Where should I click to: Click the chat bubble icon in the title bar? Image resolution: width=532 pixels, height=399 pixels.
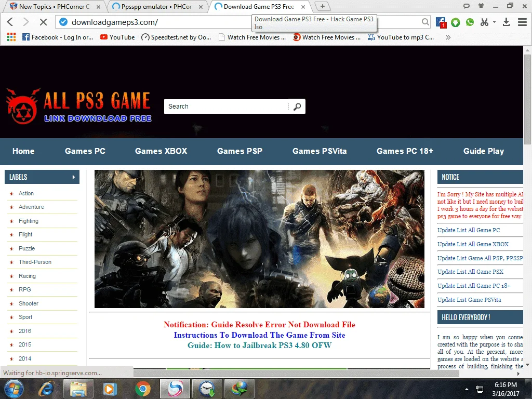466,6
